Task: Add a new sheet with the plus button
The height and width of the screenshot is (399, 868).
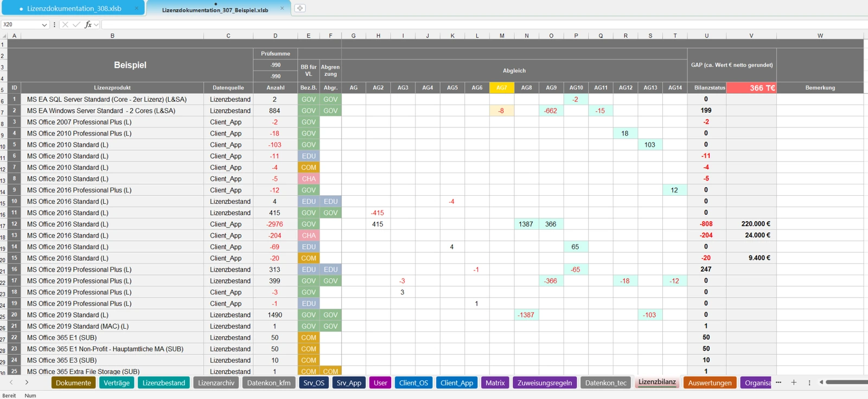Action: click(x=794, y=382)
